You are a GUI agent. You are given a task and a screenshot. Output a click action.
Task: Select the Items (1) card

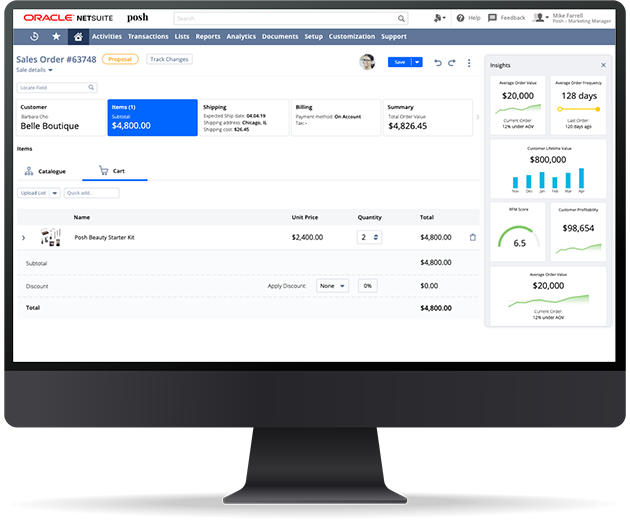pos(152,118)
